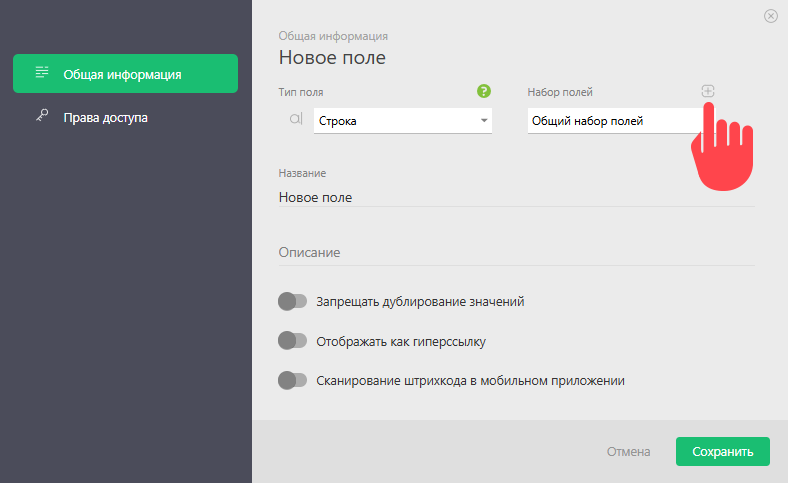Click into the Описание text field

pyautogui.click(x=516, y=252)
